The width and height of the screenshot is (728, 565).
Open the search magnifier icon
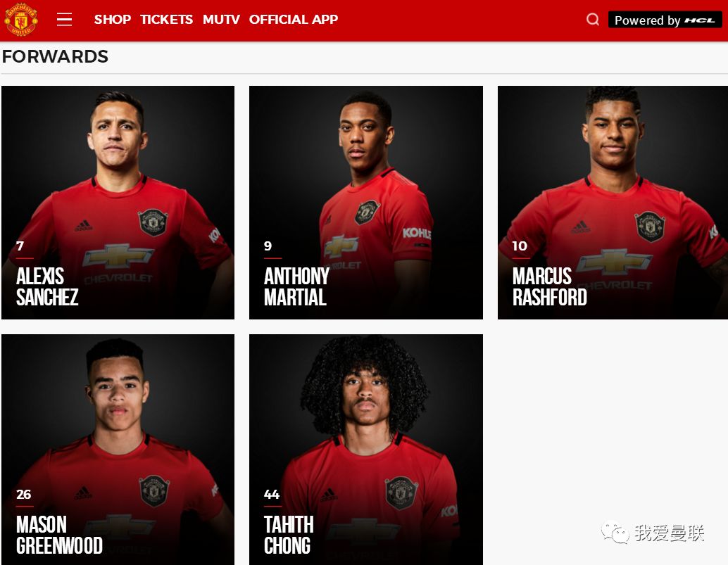click(592, 20)
